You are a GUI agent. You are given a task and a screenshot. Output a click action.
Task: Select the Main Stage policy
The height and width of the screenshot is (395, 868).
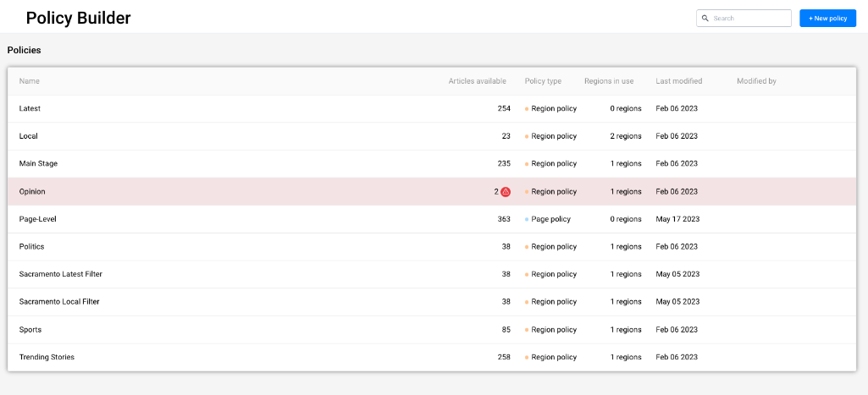click(x=432, y=164)
